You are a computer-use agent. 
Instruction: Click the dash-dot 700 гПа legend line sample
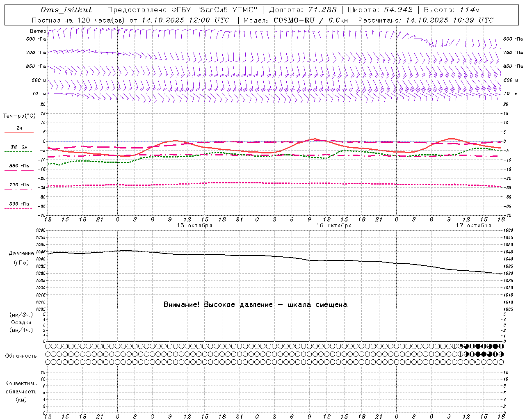(18, 190)
